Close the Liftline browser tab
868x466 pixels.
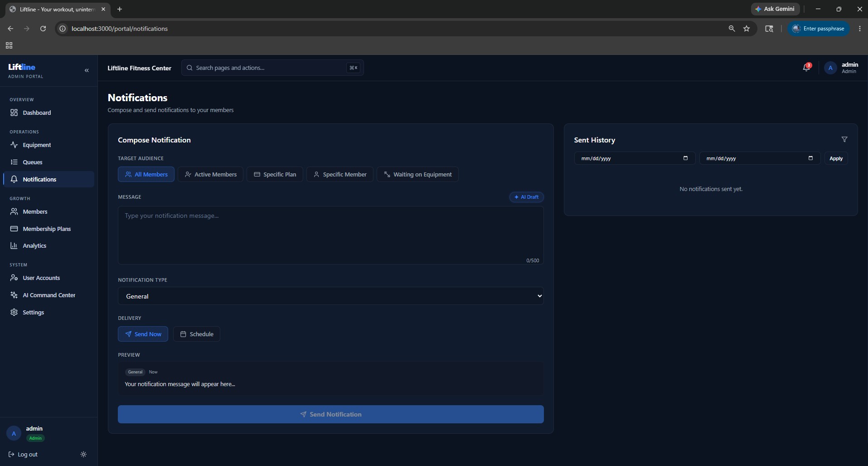103,9
